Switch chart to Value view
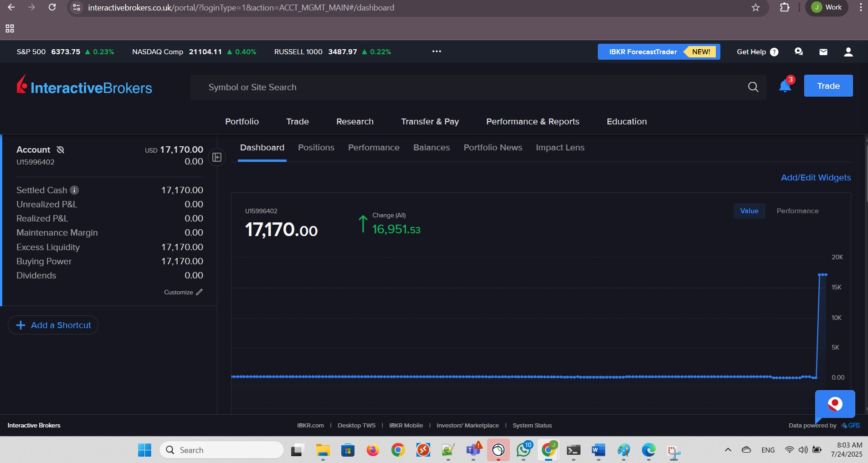This screenshot has height=463, width=868. [x=749, y=211]
